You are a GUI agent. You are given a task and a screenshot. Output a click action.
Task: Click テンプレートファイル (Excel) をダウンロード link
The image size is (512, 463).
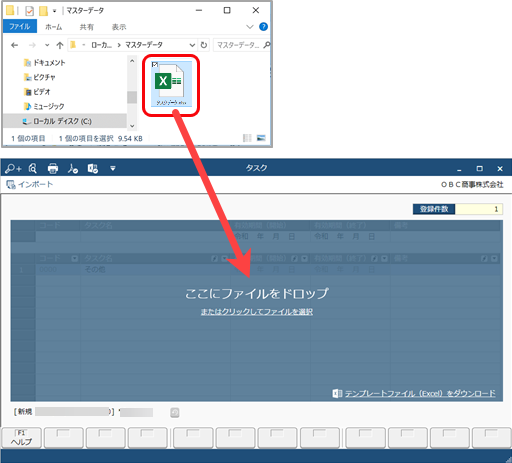click(420, 394)
